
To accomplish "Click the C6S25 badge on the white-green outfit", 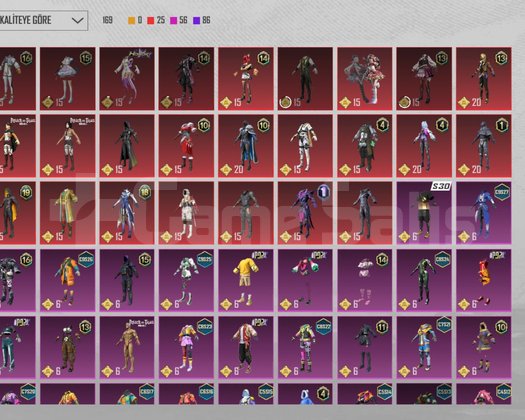I will (x=205, y=259).
